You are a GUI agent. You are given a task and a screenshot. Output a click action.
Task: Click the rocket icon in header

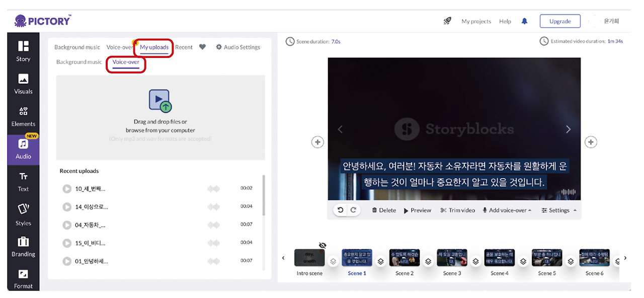pyautogui.click(x=447, y=21)
